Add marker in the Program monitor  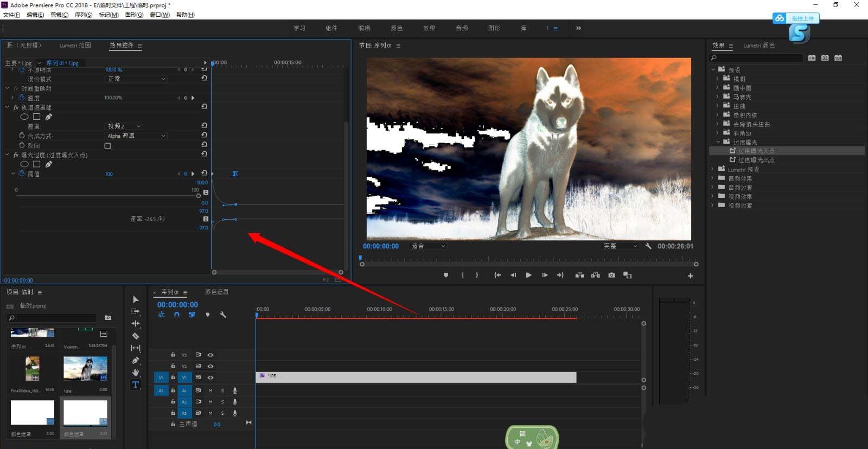click(446, 275)
